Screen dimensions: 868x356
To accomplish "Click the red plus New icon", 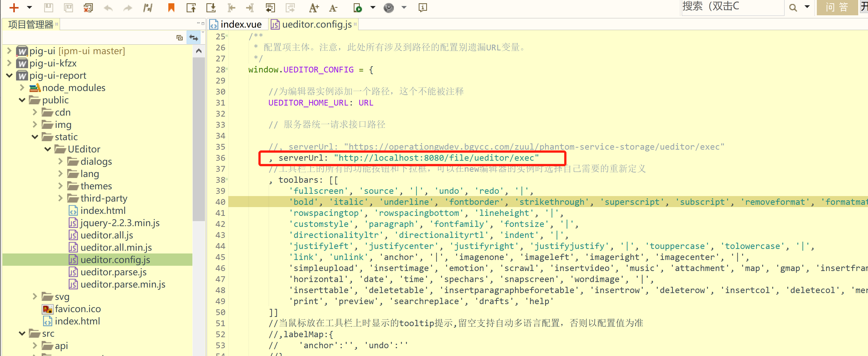I will click(x=14, y=8).
